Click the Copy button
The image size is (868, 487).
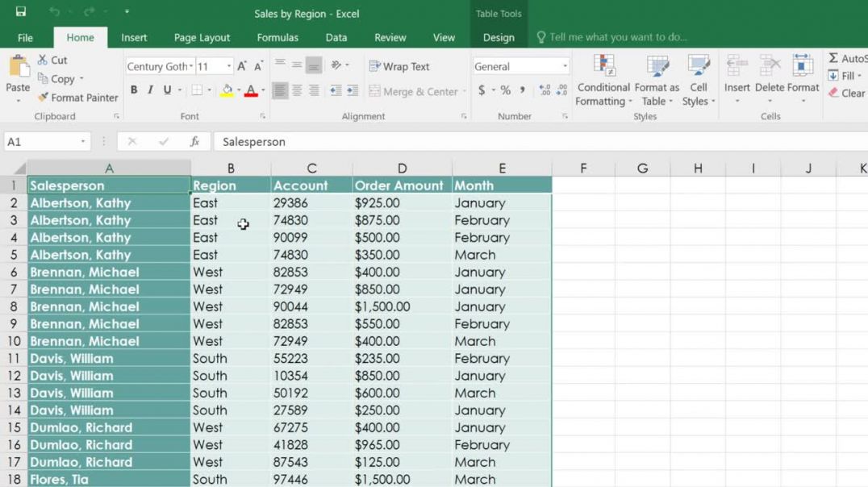coord(56,78)
